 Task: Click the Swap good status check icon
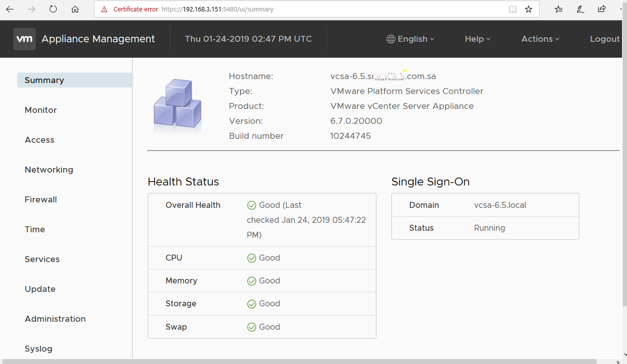(252, 327)
